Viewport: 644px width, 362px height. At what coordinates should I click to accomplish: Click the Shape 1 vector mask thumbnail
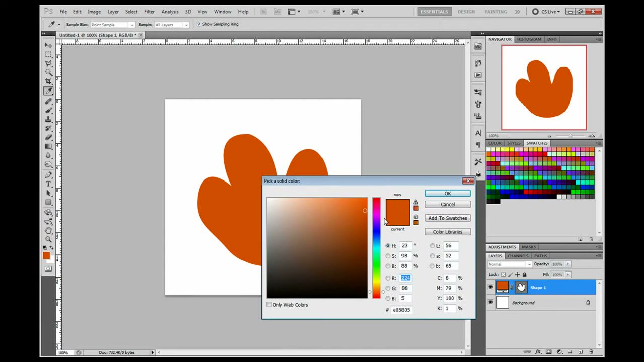(x=521, y=287)
